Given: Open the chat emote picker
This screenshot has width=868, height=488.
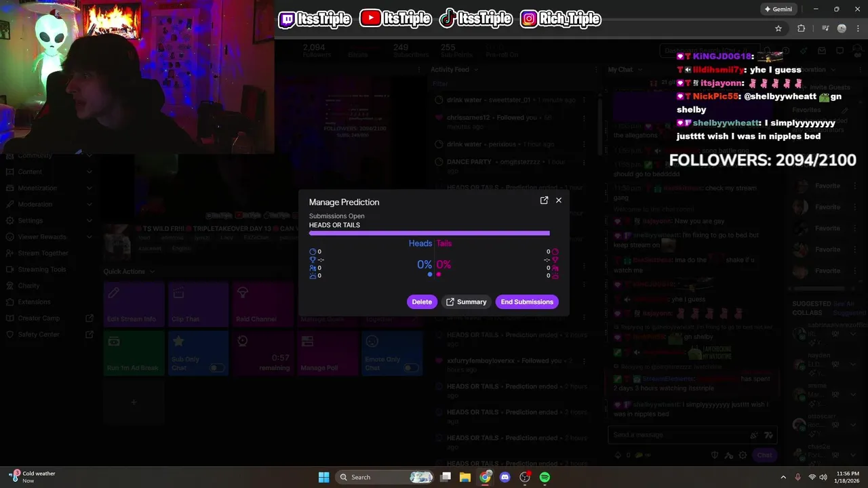Looking at the screenshot, I should point(768,434).
